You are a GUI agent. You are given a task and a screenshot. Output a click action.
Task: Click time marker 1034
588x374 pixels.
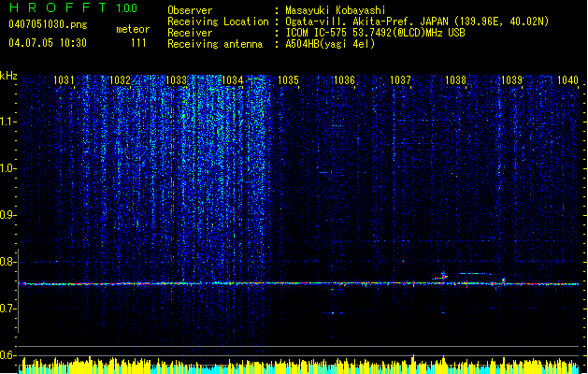[233, 80]
